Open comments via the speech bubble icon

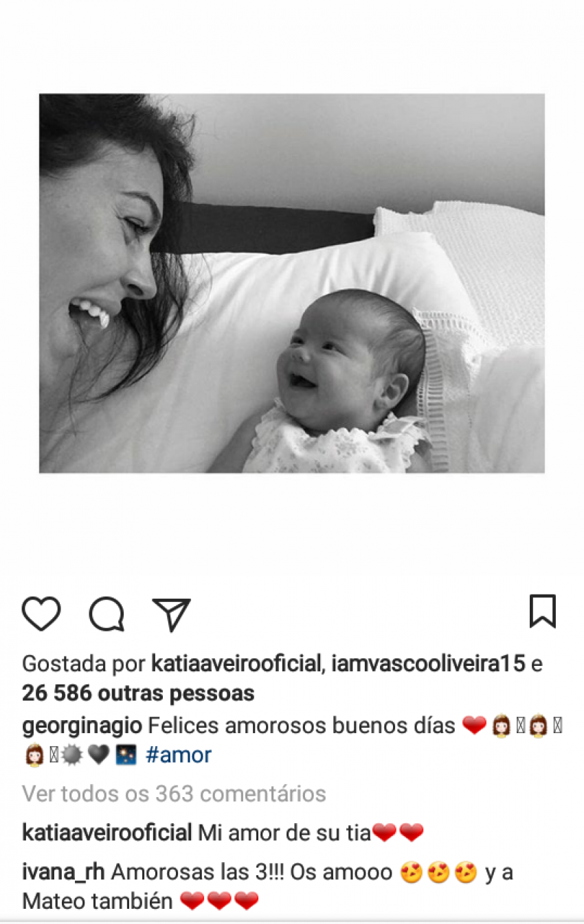tap(106, 613)
